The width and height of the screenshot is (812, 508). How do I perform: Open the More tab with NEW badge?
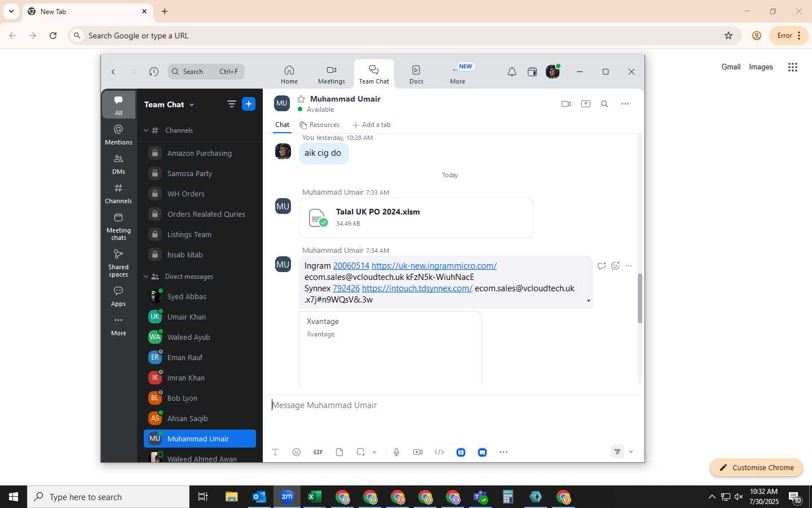(458, 75)
